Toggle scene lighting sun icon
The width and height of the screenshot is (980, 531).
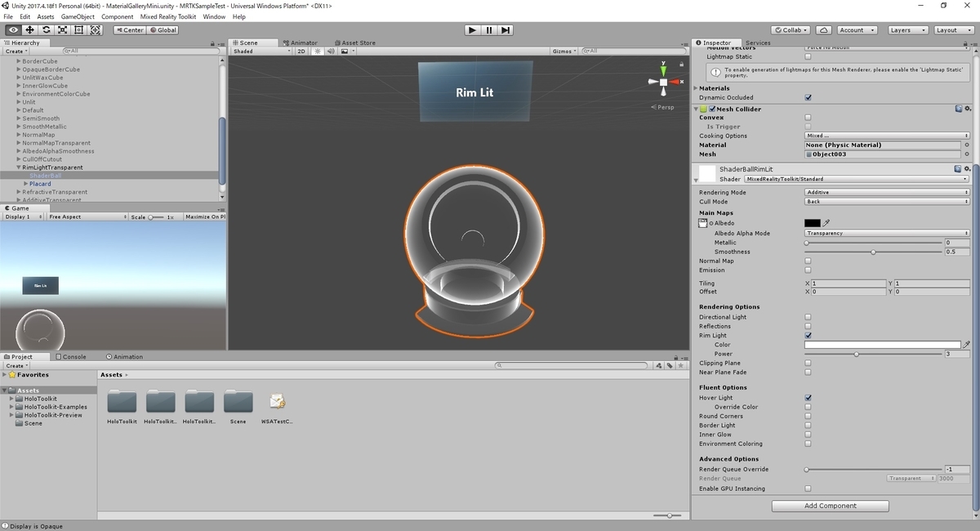pyautogui.click(x=318, y=51)
